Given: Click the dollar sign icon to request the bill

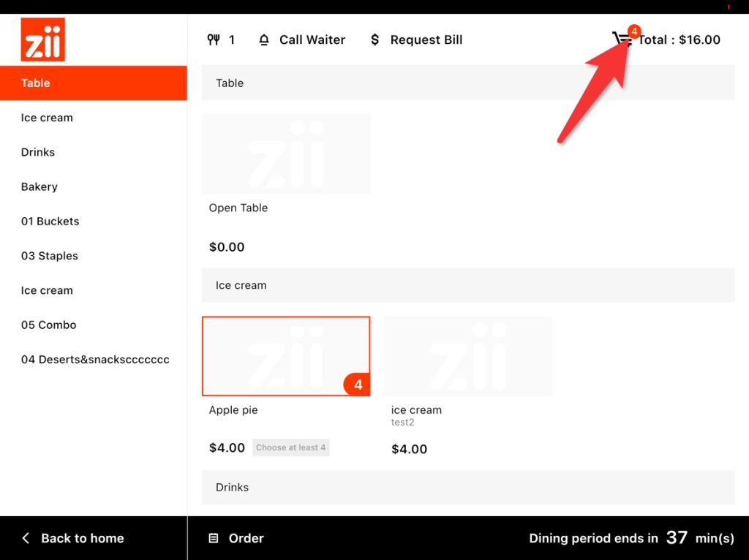Looking at the screenshot, I should [x=374, y=39].
